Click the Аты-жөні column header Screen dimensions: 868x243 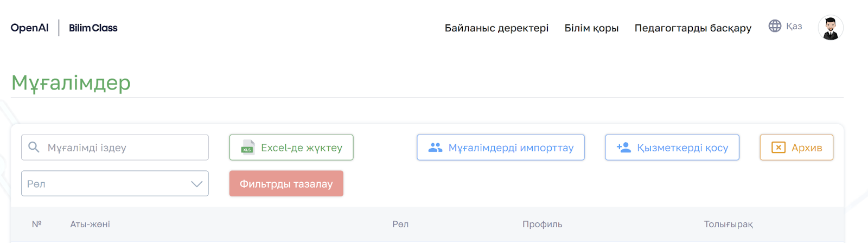[90, 224]
